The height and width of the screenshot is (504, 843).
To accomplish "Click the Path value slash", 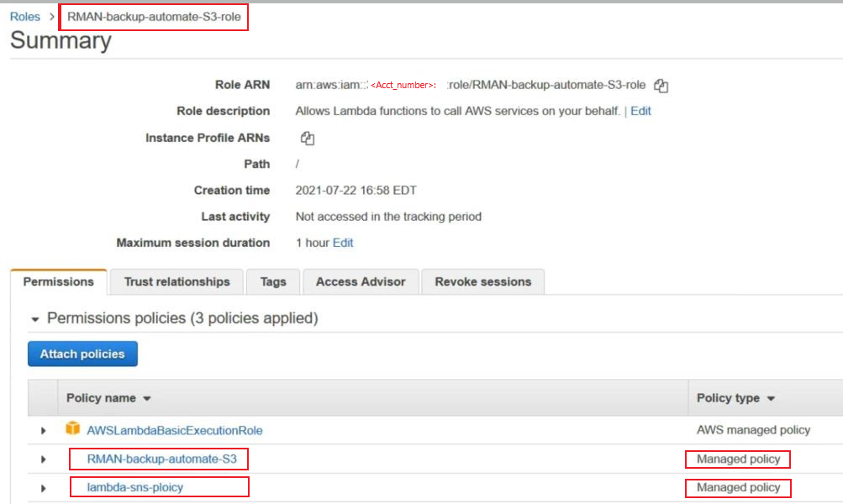I will [298, 164].
